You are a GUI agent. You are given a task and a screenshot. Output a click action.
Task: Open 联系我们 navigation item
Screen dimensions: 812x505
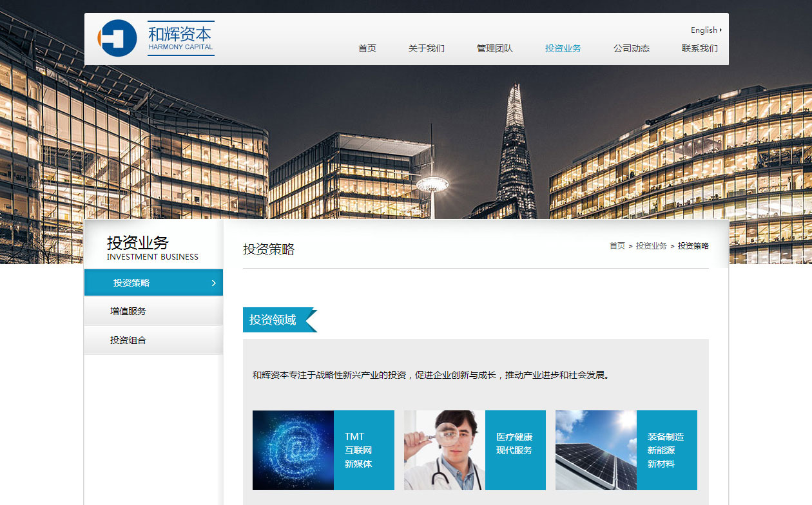click(x=700, y=48)
